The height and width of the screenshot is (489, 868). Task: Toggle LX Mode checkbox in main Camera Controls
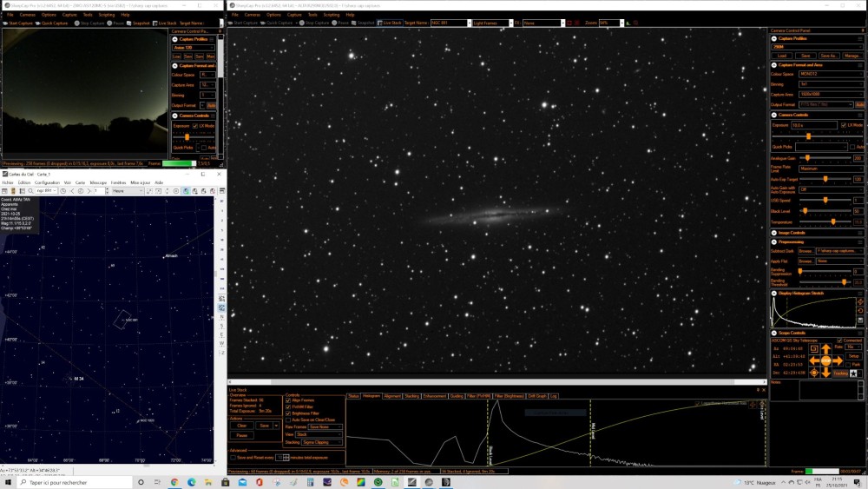point(844,125)
